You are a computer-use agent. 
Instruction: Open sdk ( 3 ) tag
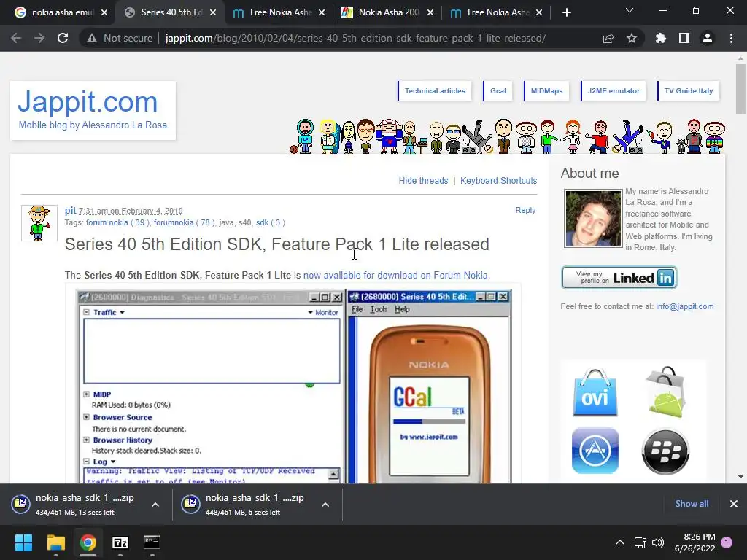(x=271, y=222)
